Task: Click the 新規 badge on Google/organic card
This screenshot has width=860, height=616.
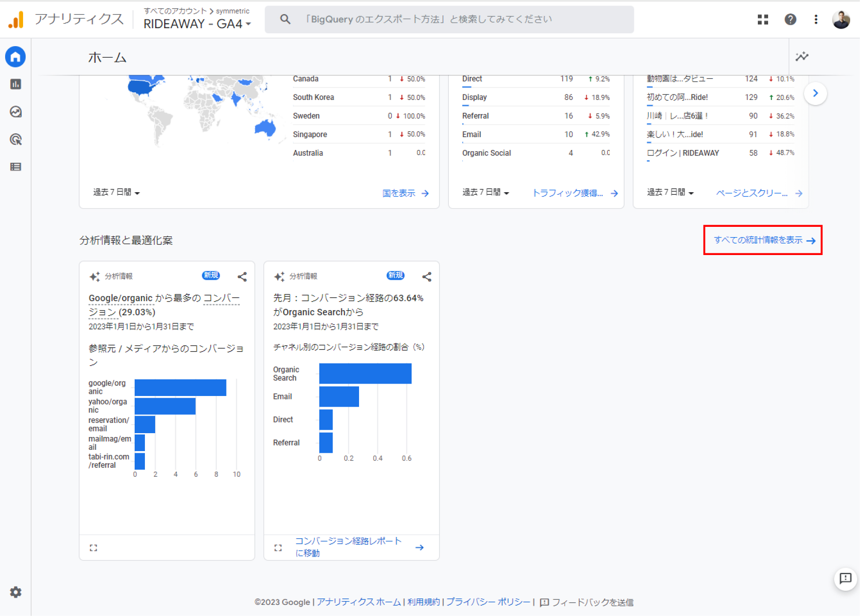Action: tap(211, 276)
